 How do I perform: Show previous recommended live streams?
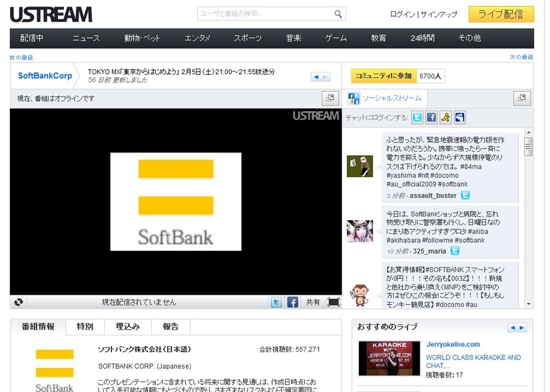point(513,328)
